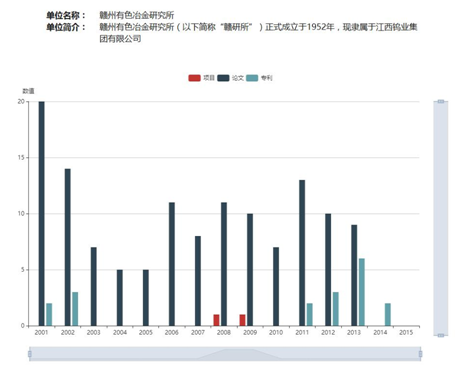This screenshot has height=375, width=471.
Task: Toggle the red 项目 legend swatch
Action: (x=194, y=78)
